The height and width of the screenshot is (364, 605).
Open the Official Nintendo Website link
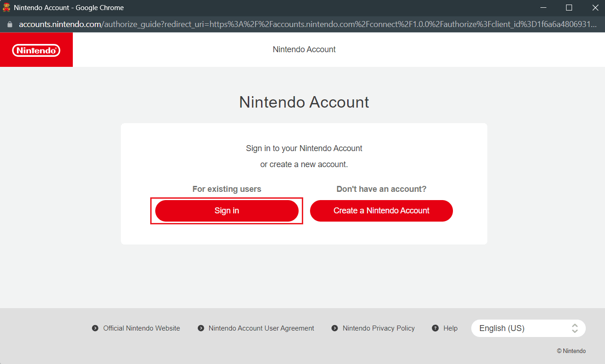(x=142, y=328)
